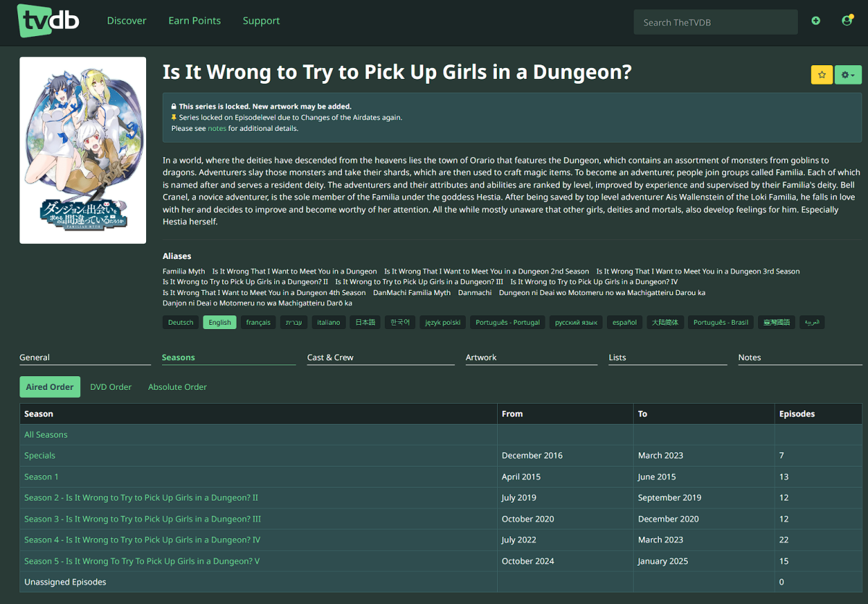The image size is (868, 604).
Task: Click the yellow star favorite icon
Action: tap(822, 75)
